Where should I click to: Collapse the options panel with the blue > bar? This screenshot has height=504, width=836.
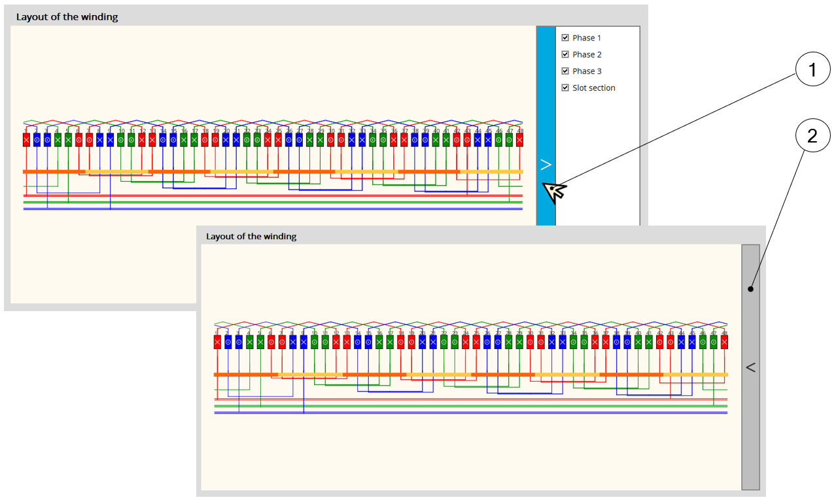click(x=546, y=165)
